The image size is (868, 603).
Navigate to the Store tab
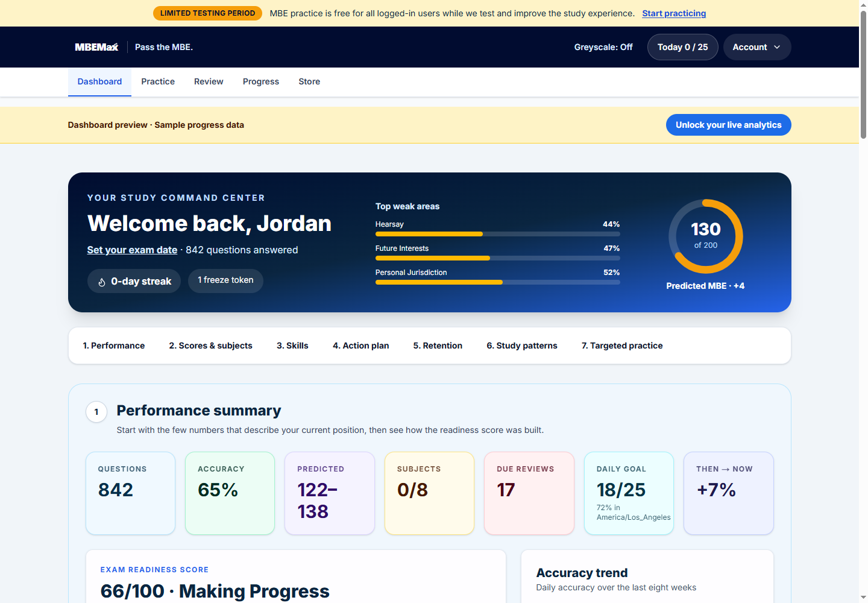(309, 81)
